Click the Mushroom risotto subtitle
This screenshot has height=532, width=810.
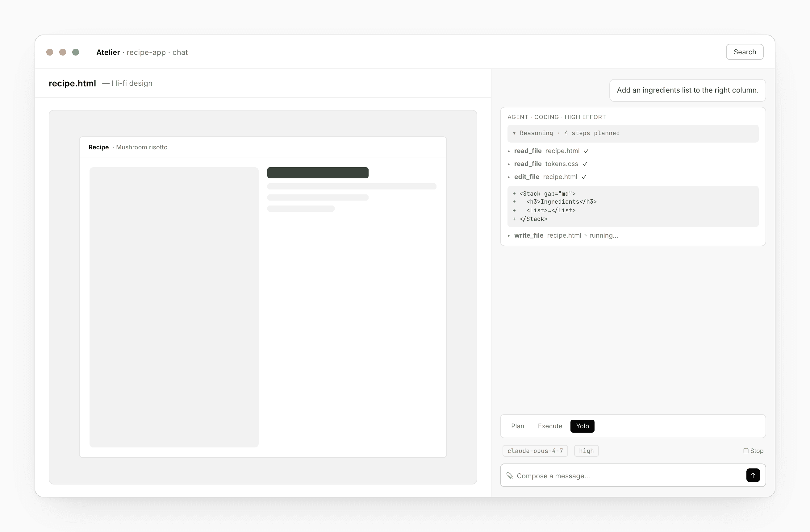142,147
